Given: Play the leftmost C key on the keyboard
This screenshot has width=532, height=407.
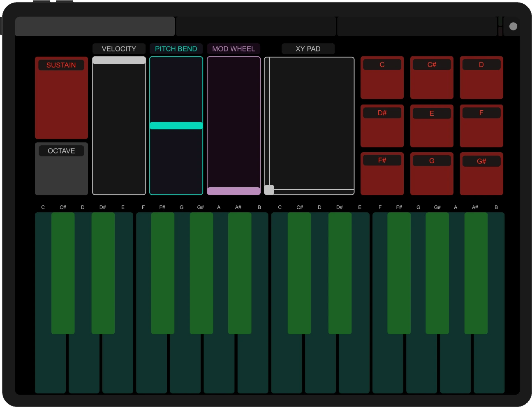Looking at the screenshot, I should tap(50, 364).
